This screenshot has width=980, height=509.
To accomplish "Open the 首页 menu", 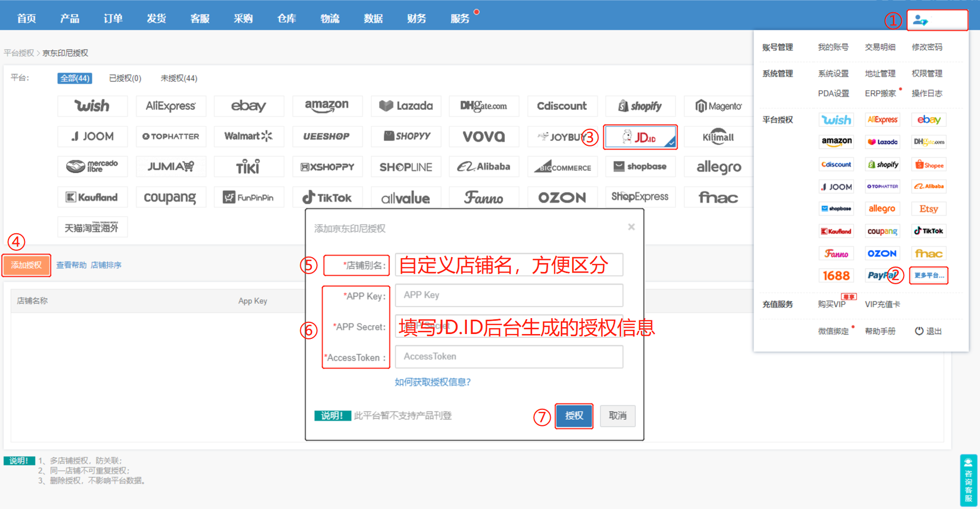I will tap(27, 19).
